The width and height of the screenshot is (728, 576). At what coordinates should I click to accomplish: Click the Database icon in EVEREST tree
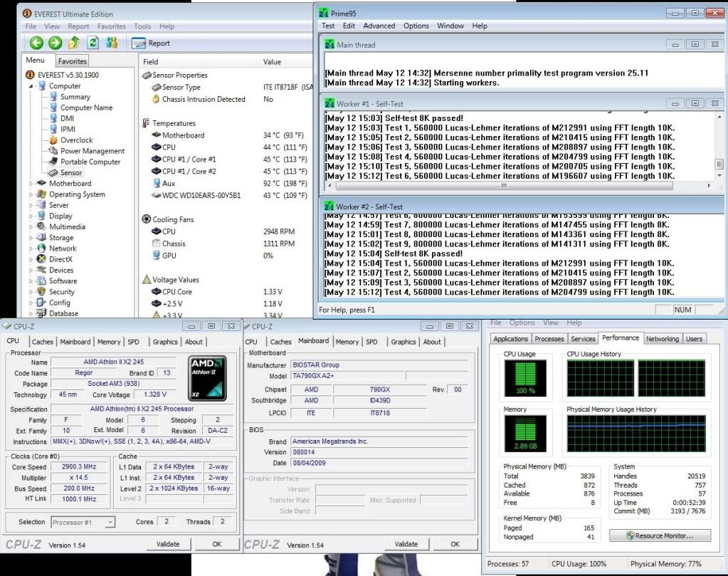pyautogui.click(x=42, y=313)
